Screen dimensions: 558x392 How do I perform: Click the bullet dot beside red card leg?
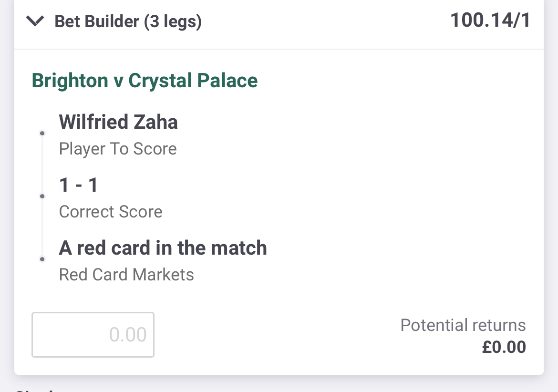click(42, 259)
